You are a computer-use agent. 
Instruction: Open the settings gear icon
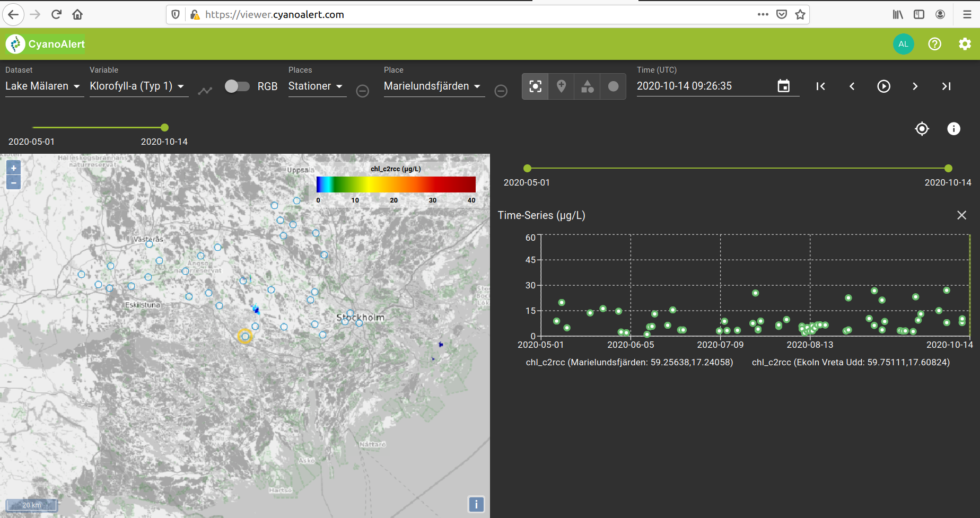tap(965, 44)
